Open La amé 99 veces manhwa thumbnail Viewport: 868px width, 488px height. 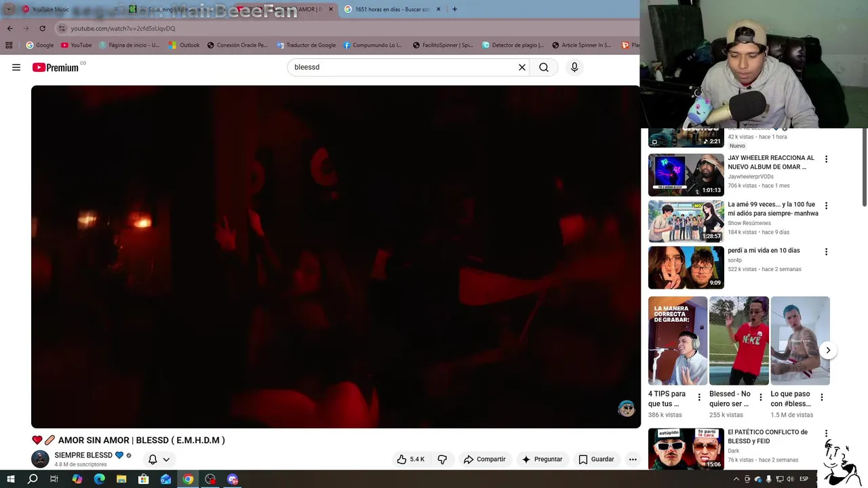coord(686,221)
